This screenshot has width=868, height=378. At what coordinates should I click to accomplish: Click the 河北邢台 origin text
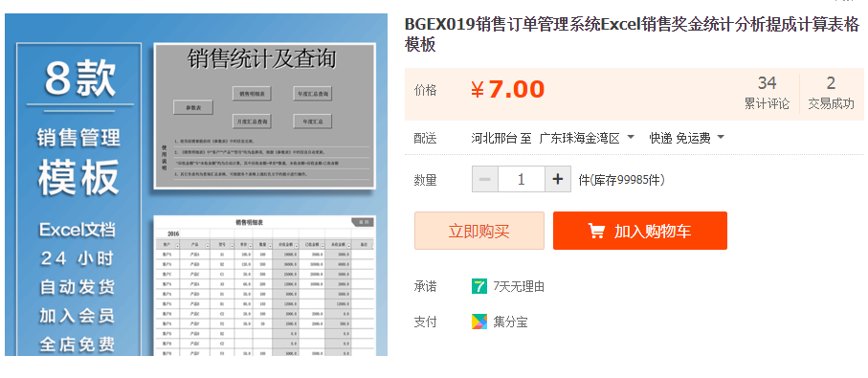click(495, 138)
